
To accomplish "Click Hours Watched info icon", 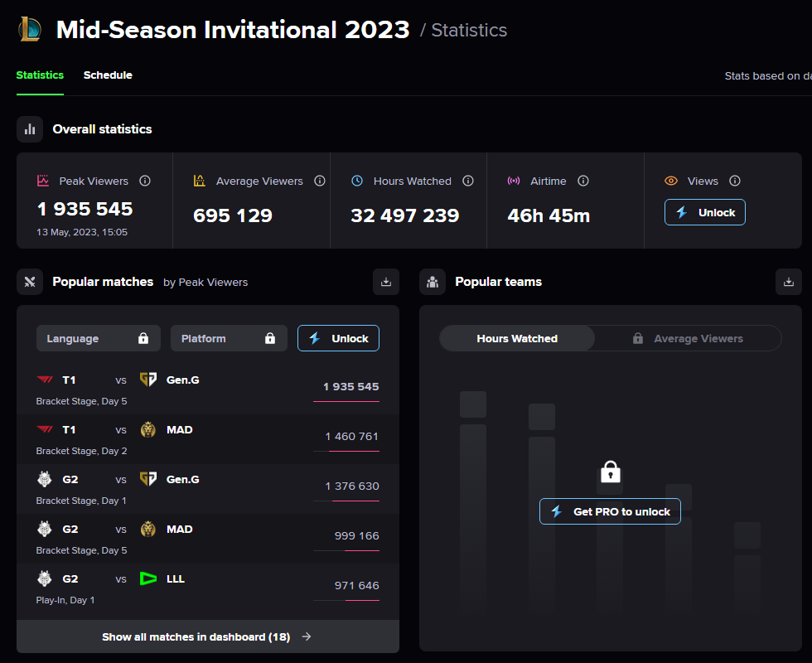I will (x=468, y=181).
